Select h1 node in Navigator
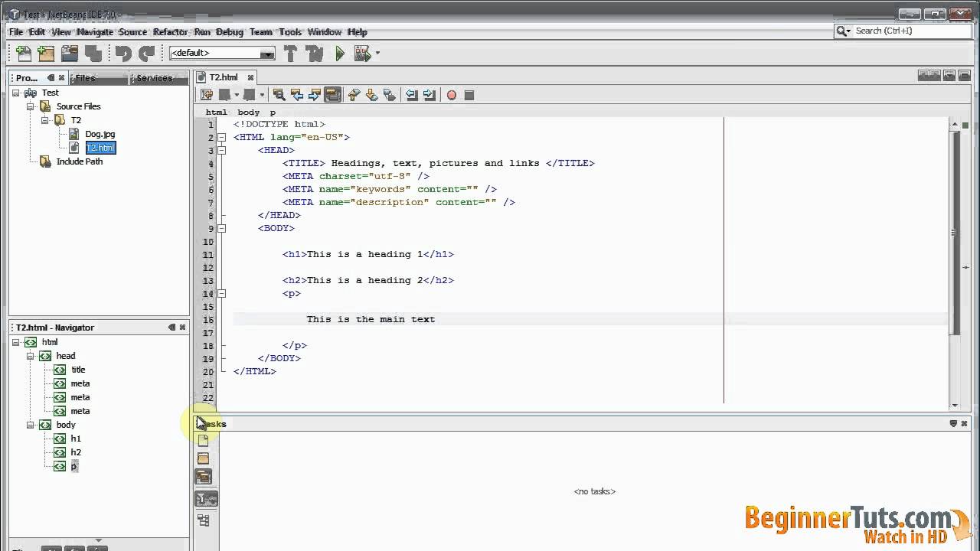The image size is (980, 551). [76, 439]
